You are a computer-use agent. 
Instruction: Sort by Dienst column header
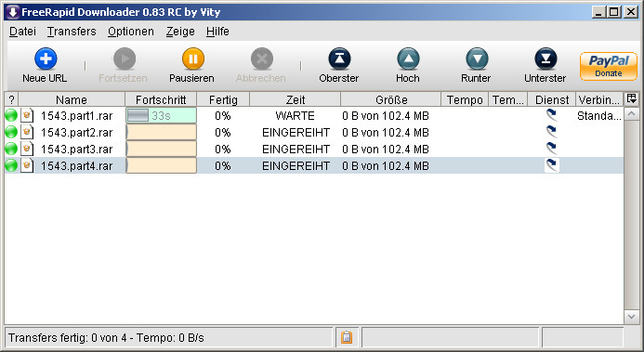pos(552,99)
